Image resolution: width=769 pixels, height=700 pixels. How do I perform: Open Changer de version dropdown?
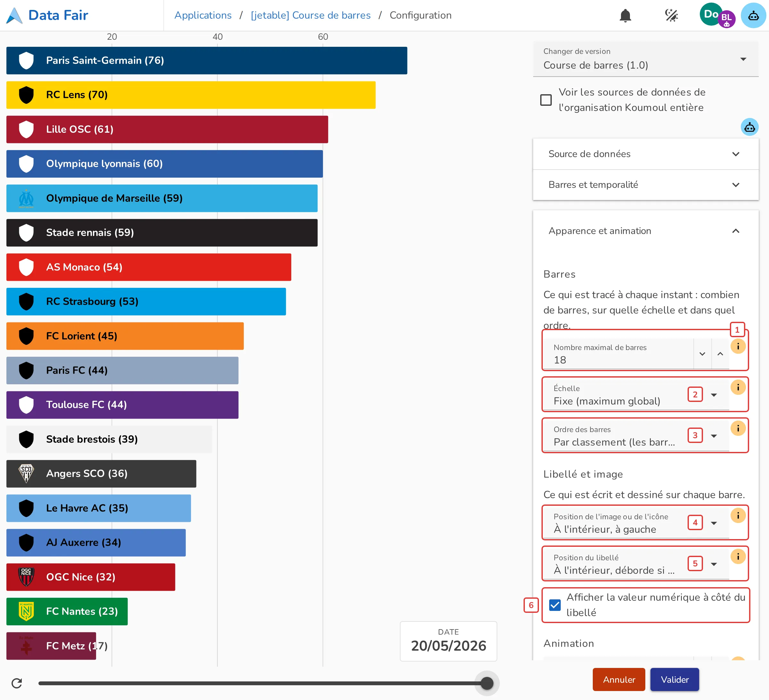click(x=645, y=59)
